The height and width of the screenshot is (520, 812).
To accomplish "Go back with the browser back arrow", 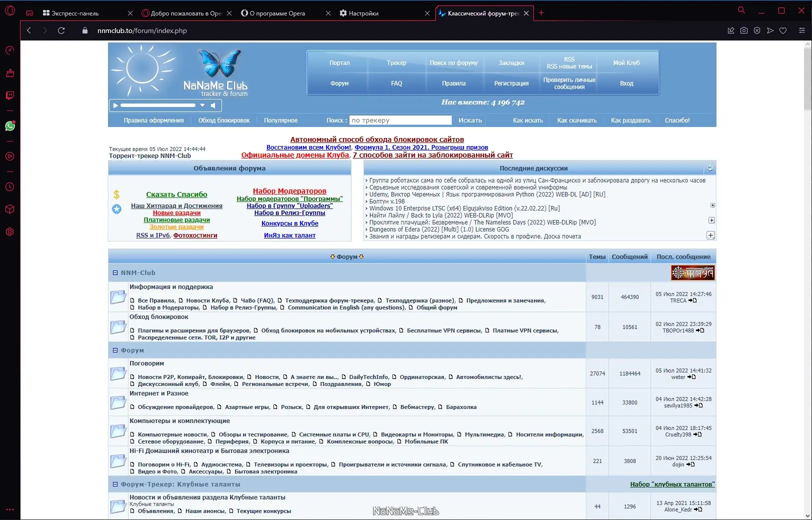I will [x=29, y=30].
